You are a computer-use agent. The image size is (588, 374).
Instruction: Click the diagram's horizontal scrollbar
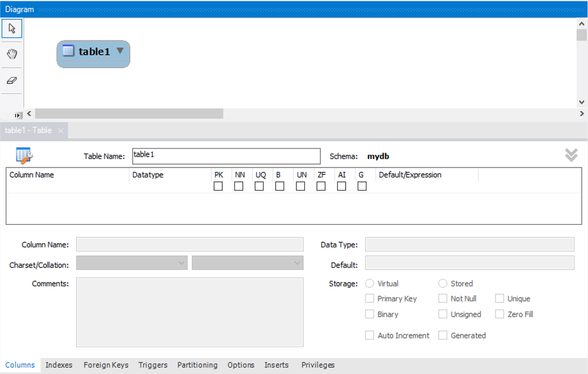click(x=127, y=114)
